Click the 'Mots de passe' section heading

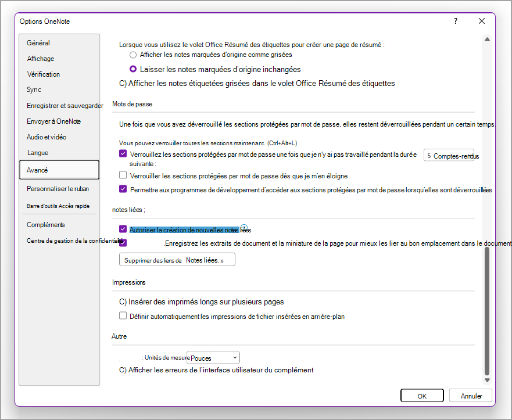point(132,104)
